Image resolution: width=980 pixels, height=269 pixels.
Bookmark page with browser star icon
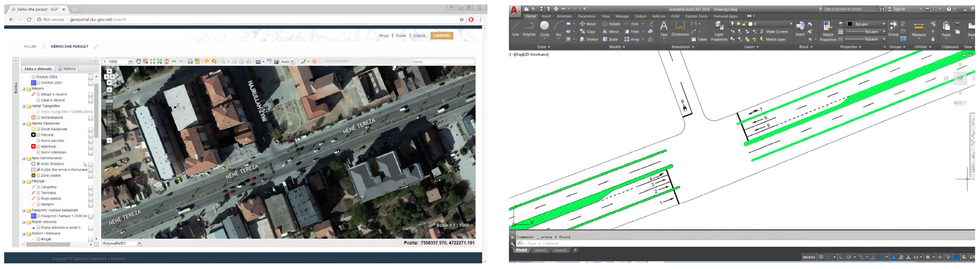461,19
